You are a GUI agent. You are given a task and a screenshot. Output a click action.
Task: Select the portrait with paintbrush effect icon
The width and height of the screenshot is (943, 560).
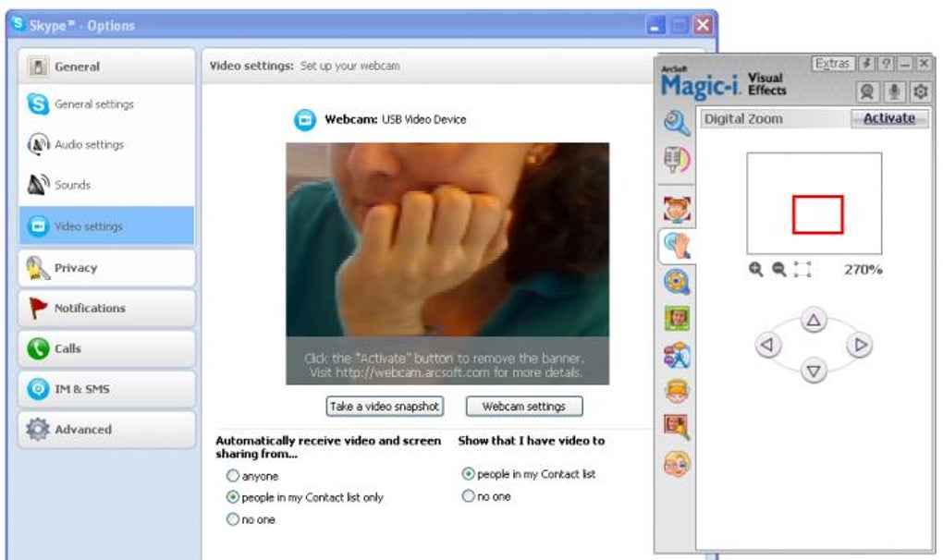click(677, 427)
